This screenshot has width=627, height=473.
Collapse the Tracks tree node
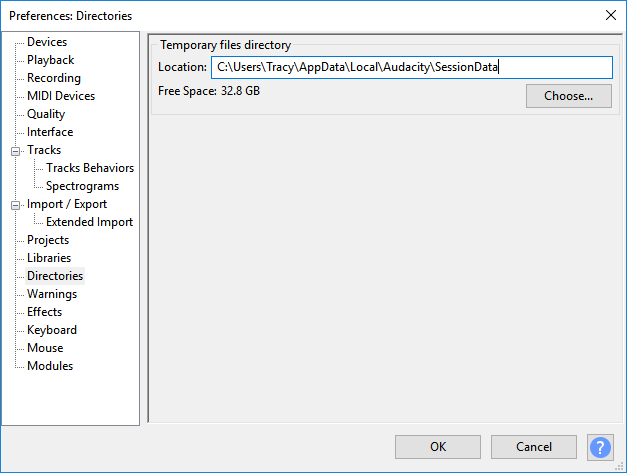[x=16, y=151]
